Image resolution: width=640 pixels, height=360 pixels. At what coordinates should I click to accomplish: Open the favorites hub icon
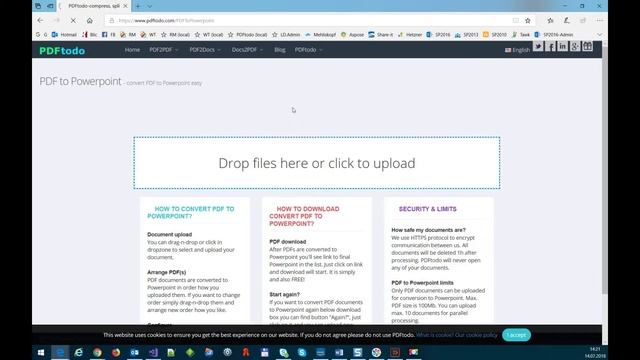[x=550, y=20]
